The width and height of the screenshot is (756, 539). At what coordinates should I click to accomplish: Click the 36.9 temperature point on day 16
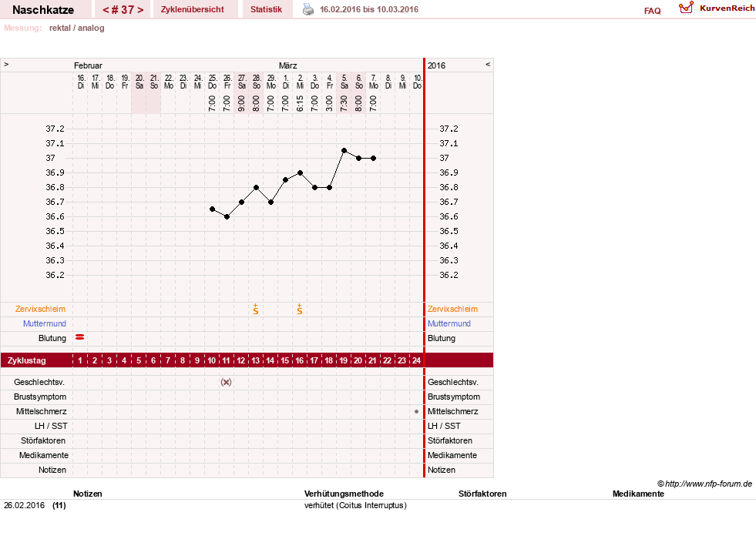click(x=300, y=172)
